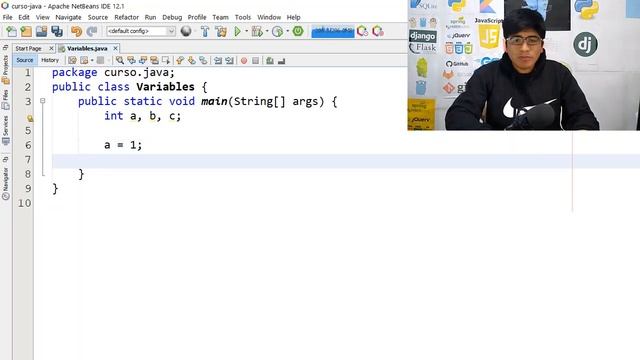The height and width of the screenshot is (360, 640).
Task: Click the memory usage garbage collection bar
Action: coord(333,31)
